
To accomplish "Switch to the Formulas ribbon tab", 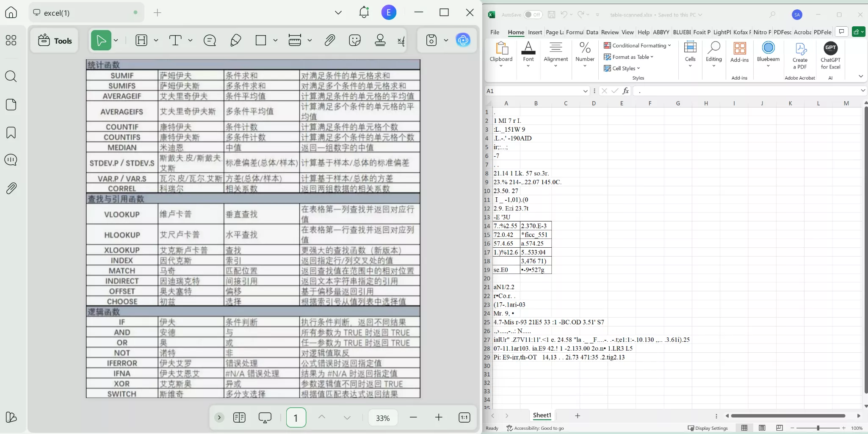I will [575, 32].
